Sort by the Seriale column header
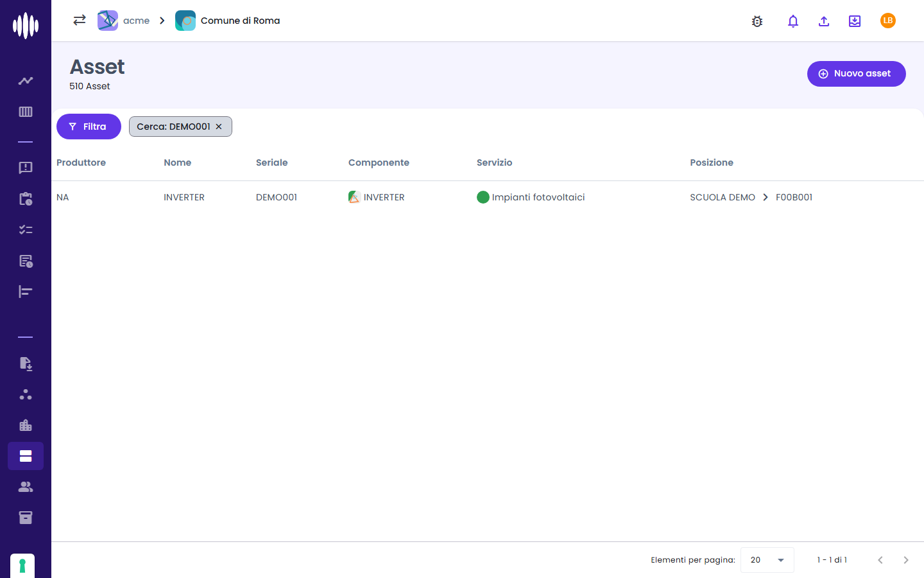Image resolution: width=924 pixels, height=578 pixels. tap(271, 162)
